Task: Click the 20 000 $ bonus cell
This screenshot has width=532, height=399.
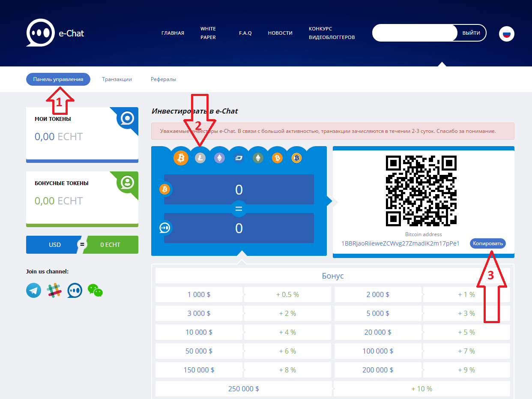Action: click(378, 332)
